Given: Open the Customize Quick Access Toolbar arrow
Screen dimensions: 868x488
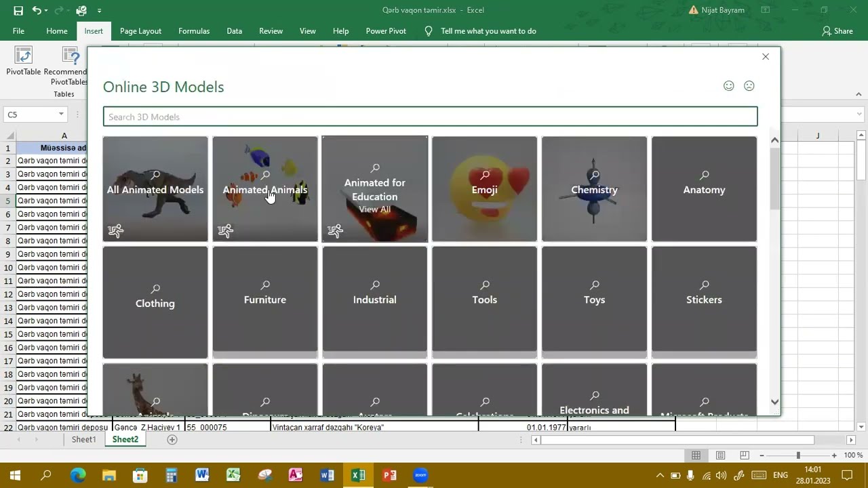Looking at the screenshot, I should click(99, 11).
